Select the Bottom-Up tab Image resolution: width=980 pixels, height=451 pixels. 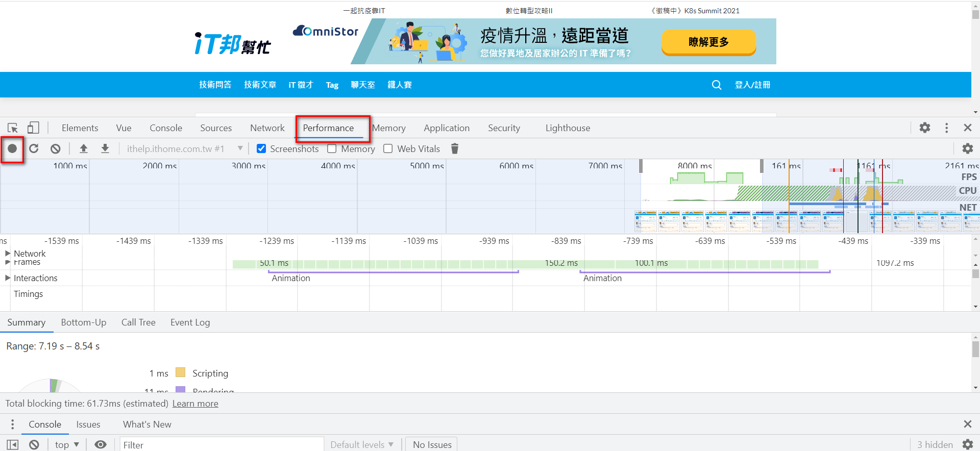point(84,322)
